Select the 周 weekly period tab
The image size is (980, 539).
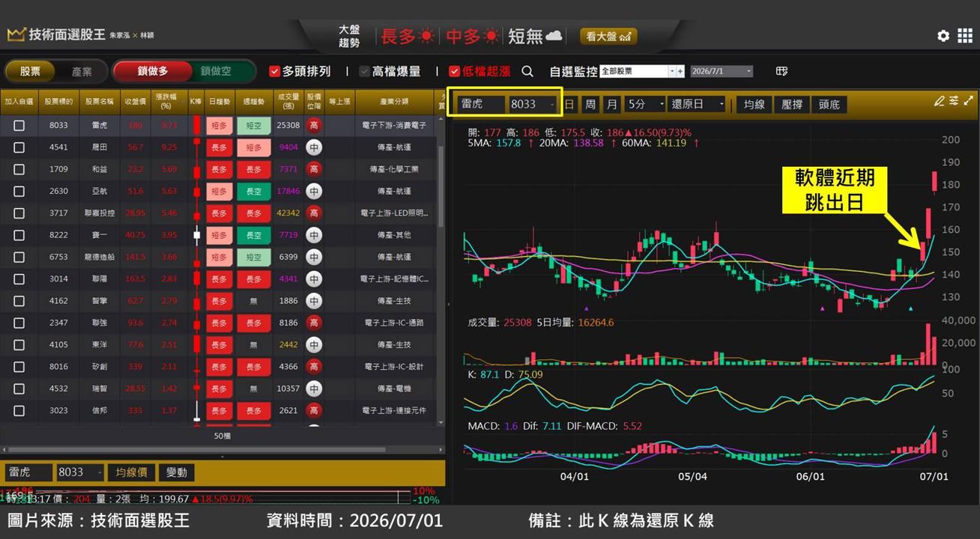click(590, 104)
